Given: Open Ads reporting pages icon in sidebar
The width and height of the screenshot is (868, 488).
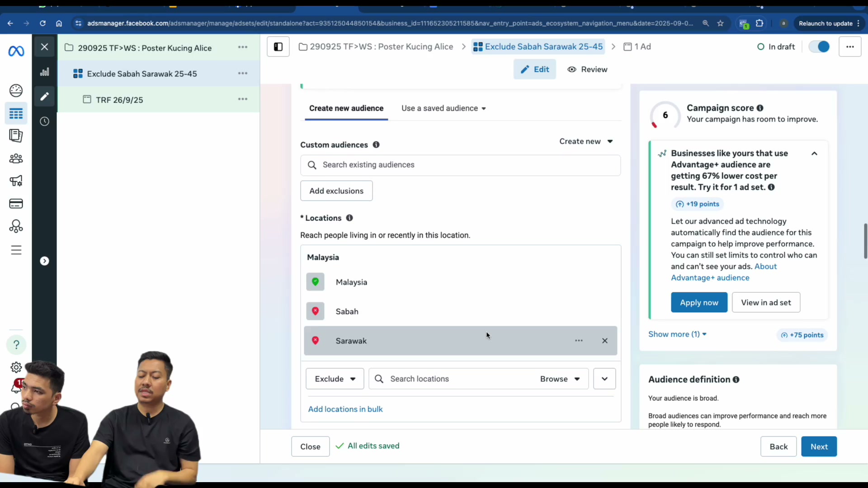Looking at the screenshot, I should [x=16, y=136].
